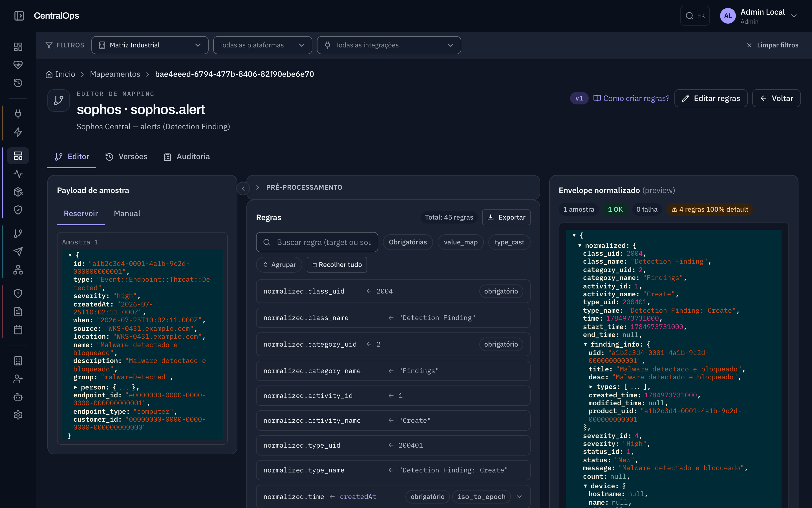Expand the types array in envelope
The width and height of the screenshot is (812, 508).
pos(591,387)
